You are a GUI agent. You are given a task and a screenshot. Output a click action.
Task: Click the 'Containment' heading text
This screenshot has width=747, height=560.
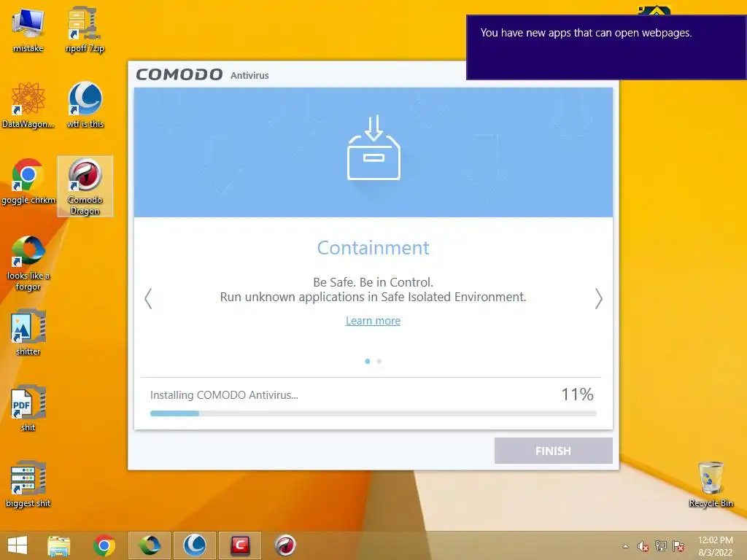373,248
